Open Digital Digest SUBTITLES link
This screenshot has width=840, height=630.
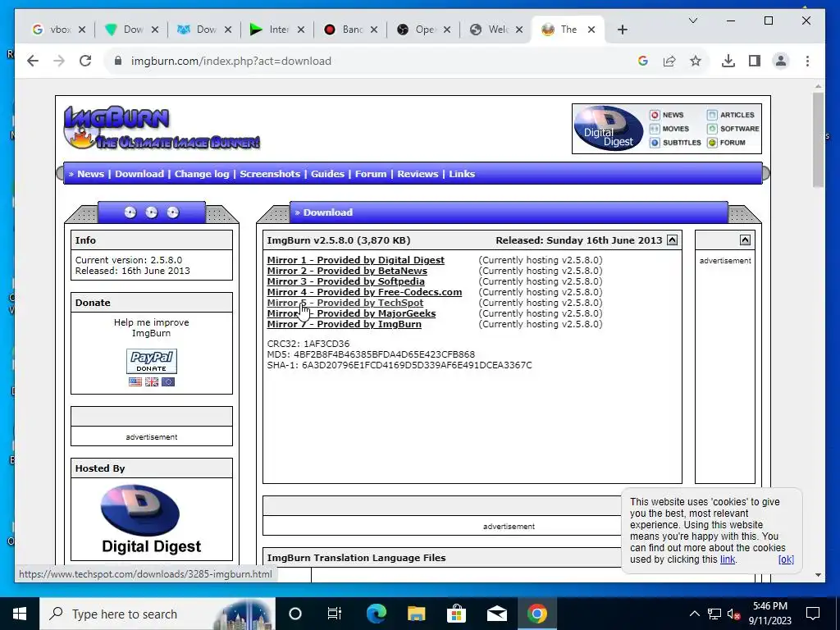pos(676,143)
